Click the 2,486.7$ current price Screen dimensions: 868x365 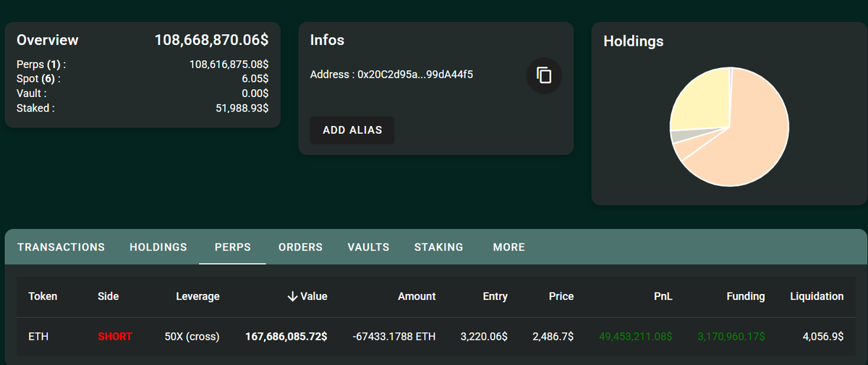pyautogui.click(x=553, y=337)
